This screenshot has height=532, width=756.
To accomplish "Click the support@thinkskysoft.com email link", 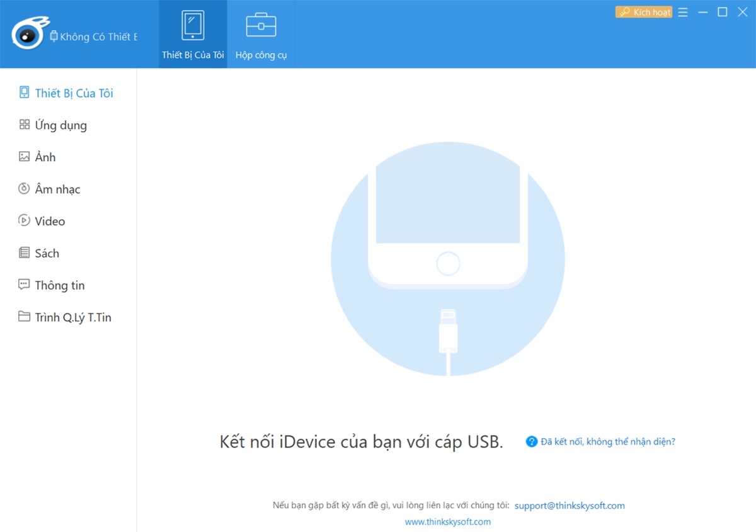I will (x=570, y=506).
